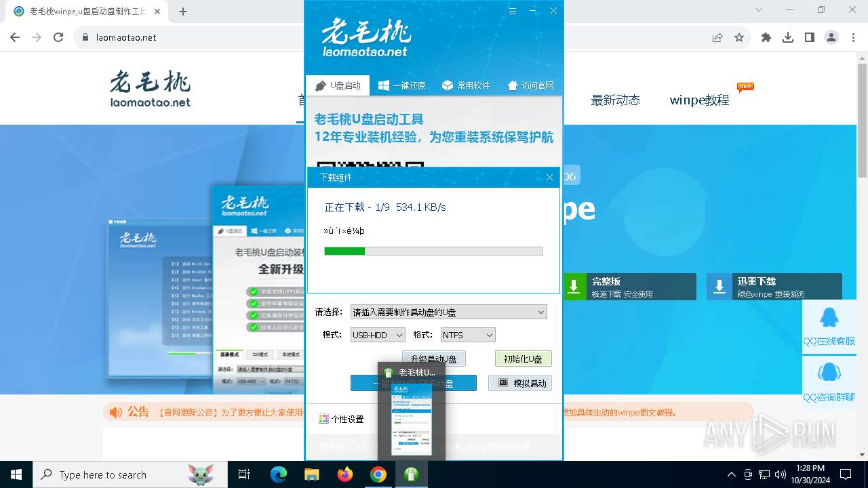This screenshot has height=488, width=868.
Task: Click the 老毛桃U... taskbar preview thumbnail
Action: pyautogui.click(x=412, y=411)
